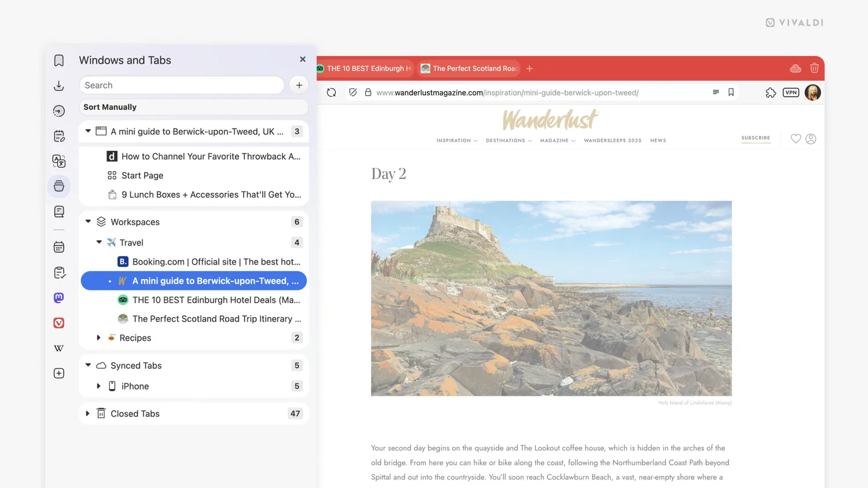Viewport: 868px width, 488px height.
Task: Click the panel Search field
Action: (182, 85)
